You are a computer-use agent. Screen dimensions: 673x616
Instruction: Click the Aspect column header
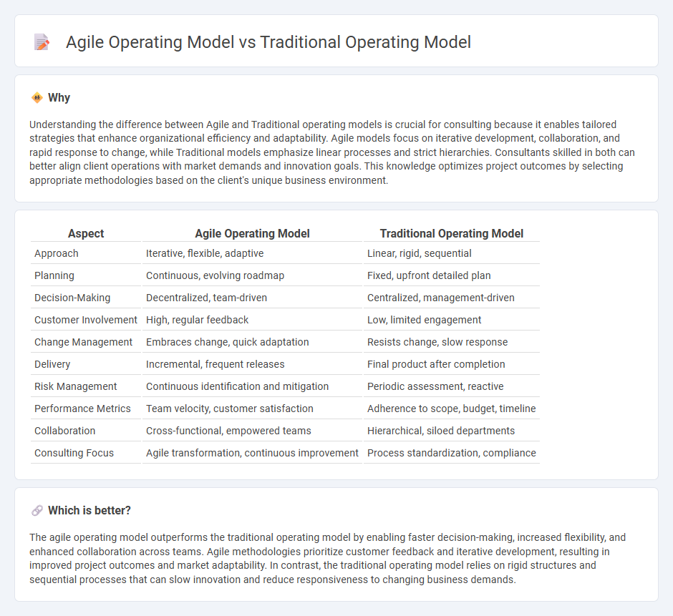86,233
